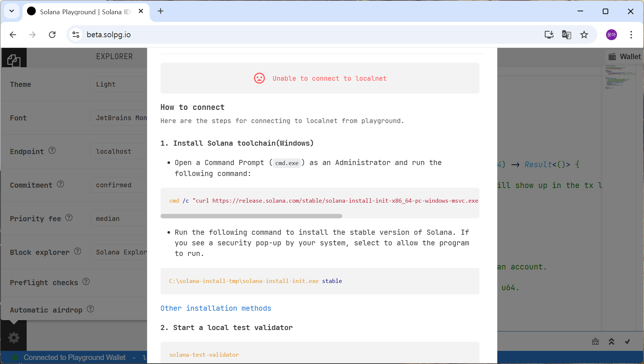Bookmark this page with star icon
Screen dimensions: 644x364
[584, 35]
